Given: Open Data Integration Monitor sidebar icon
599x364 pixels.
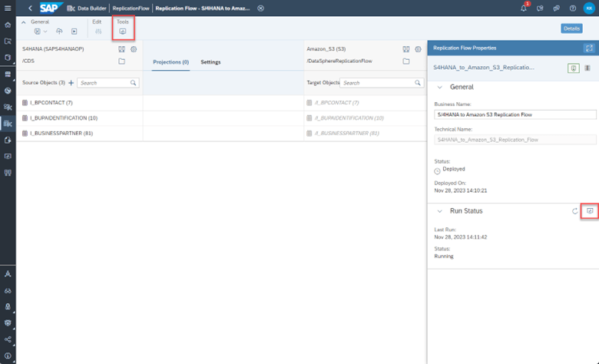Looking at the screenshot, I should (8, 156).
